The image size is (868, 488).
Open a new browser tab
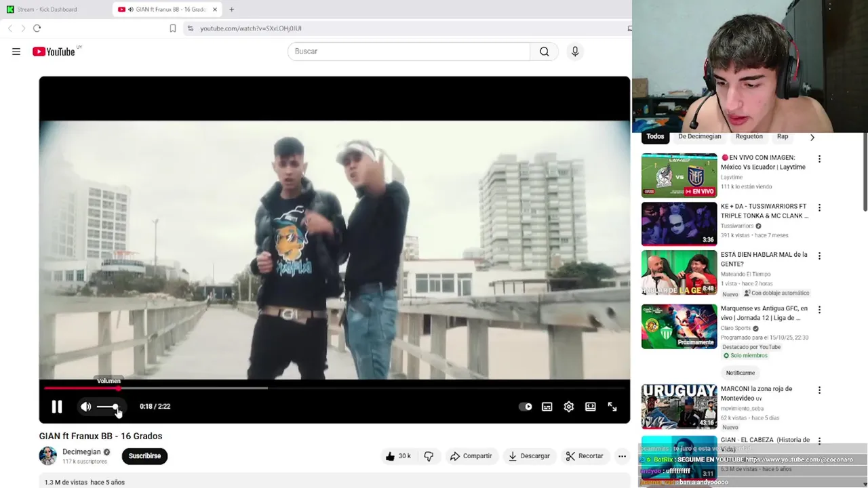point(231,9)
